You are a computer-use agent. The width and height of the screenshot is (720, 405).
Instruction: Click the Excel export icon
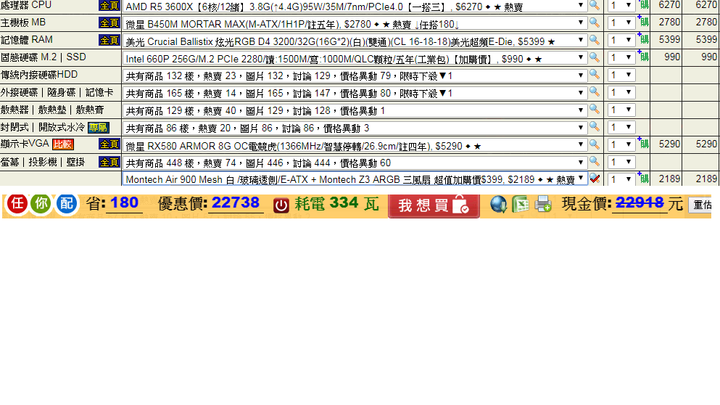coord(520,204)
